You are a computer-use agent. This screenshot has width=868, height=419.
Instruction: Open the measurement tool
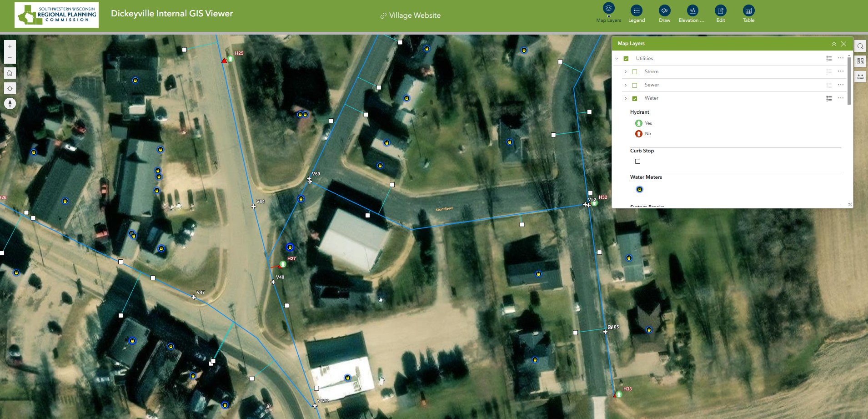click(x=860, y=77)
